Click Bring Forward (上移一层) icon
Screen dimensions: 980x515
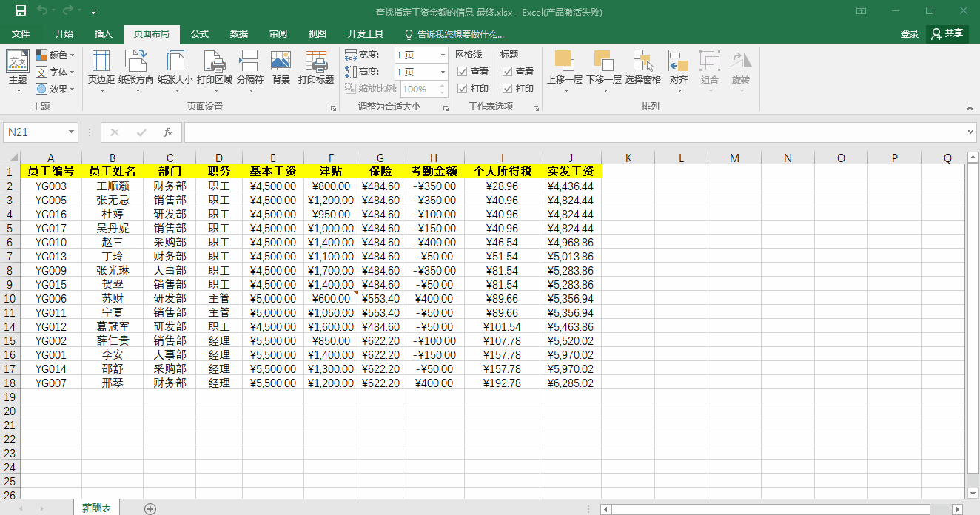click(563, 61)
